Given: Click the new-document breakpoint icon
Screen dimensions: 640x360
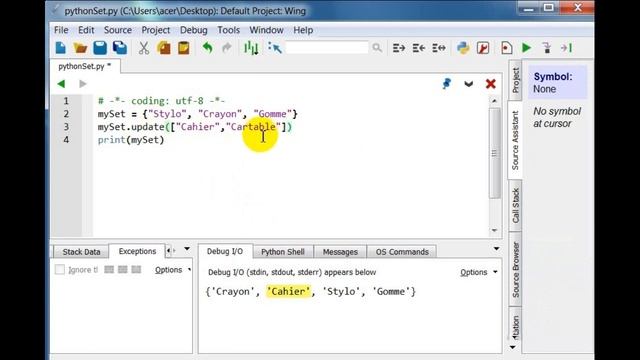Looking at the screenshot, I should [507, 48].
